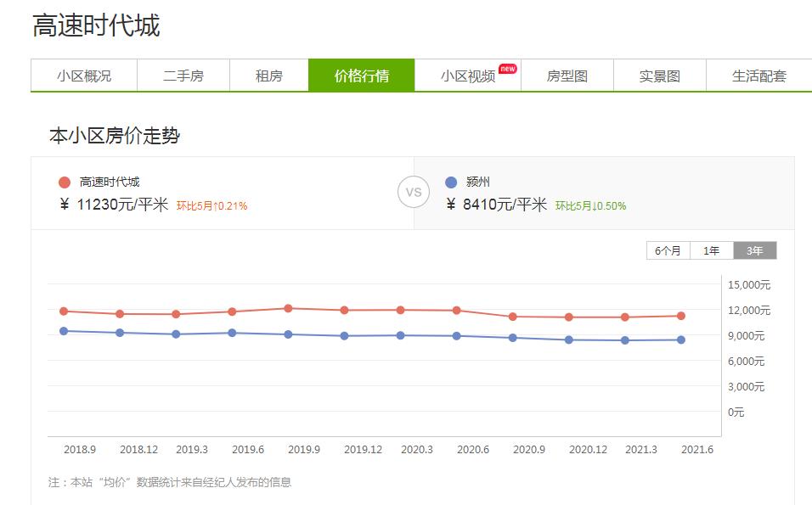812x505 pixels.
Task: Click the red data point above 2021.6
Action: (x=679, y=317)
